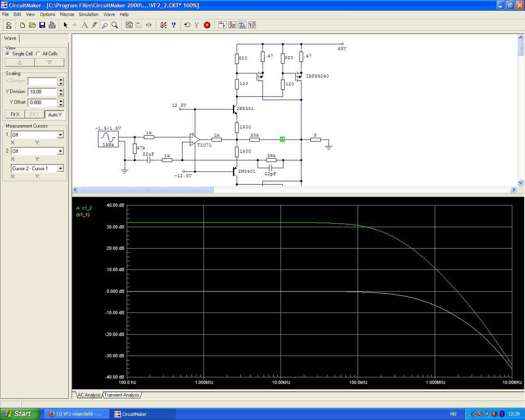Switch to the Transient Analysis tab
Viewport: 525px width, 420px height.
[122, 395]
